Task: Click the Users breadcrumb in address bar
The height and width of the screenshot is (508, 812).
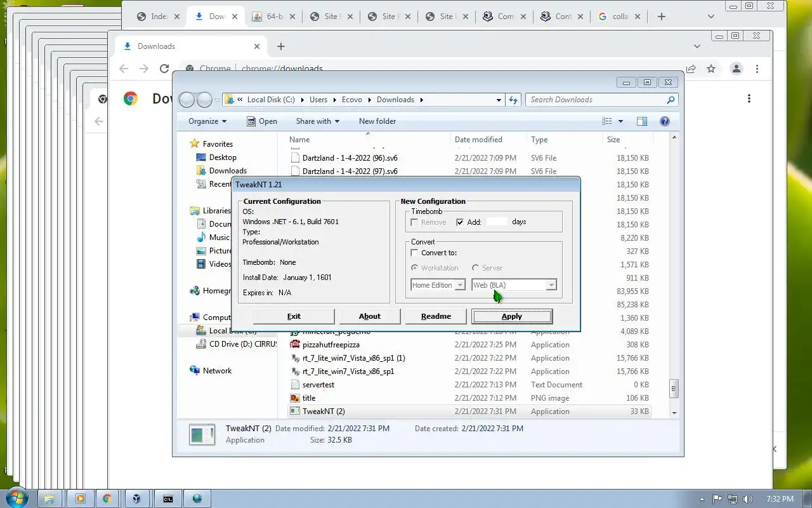Action: click(318, 100)
